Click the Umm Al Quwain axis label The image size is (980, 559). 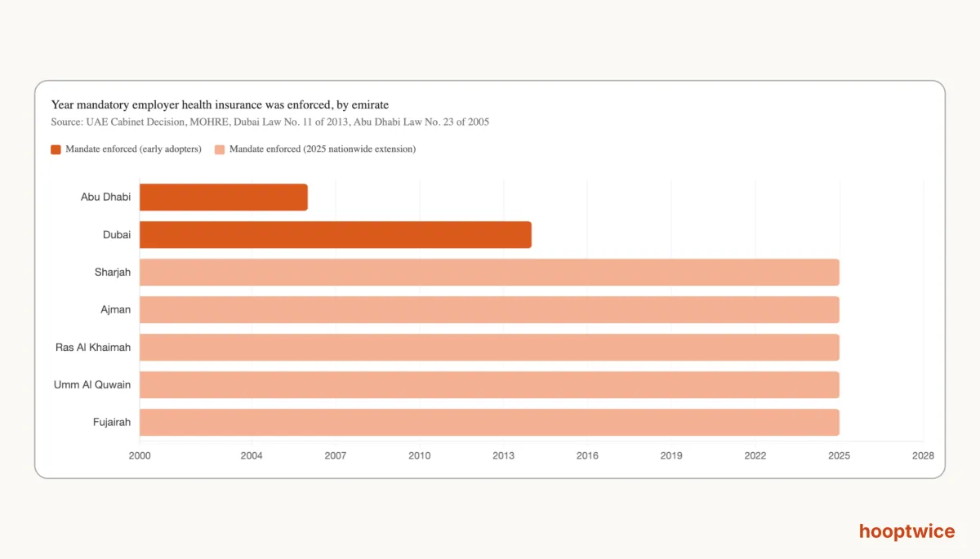coord(92,385)
